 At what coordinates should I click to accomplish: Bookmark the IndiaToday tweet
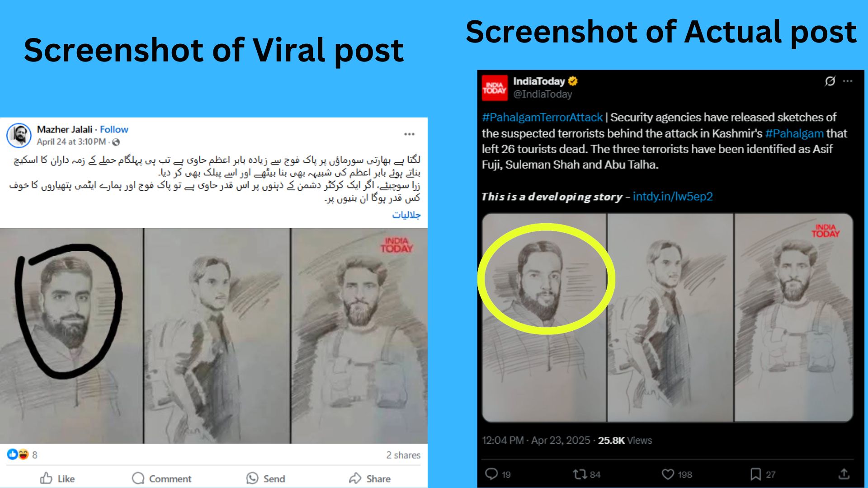pos(763,474)
